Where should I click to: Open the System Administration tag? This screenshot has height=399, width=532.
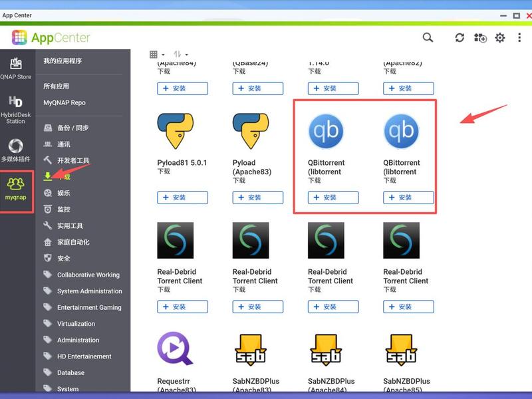click(x=82, y=291)
